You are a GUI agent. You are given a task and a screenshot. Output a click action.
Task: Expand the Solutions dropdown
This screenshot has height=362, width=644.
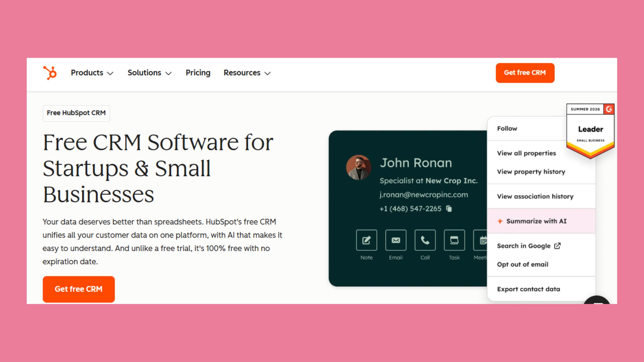click(x=149, y=73)
